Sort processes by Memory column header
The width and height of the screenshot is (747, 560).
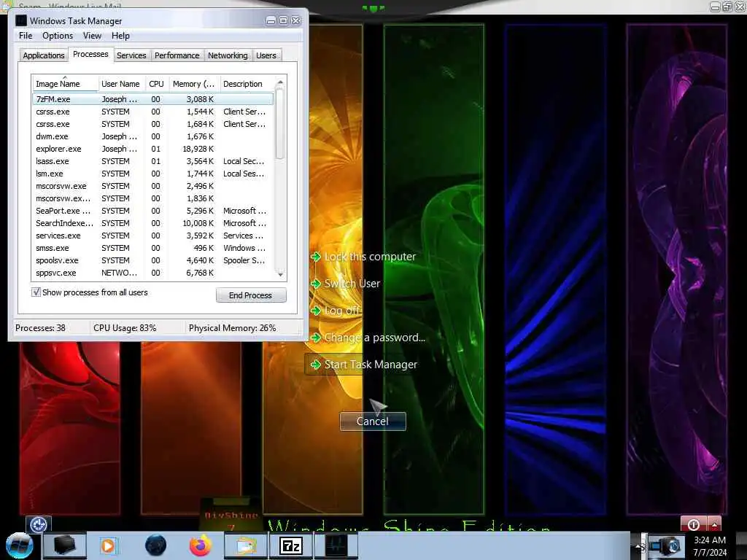pyautogui.click(x=193, y=84)
